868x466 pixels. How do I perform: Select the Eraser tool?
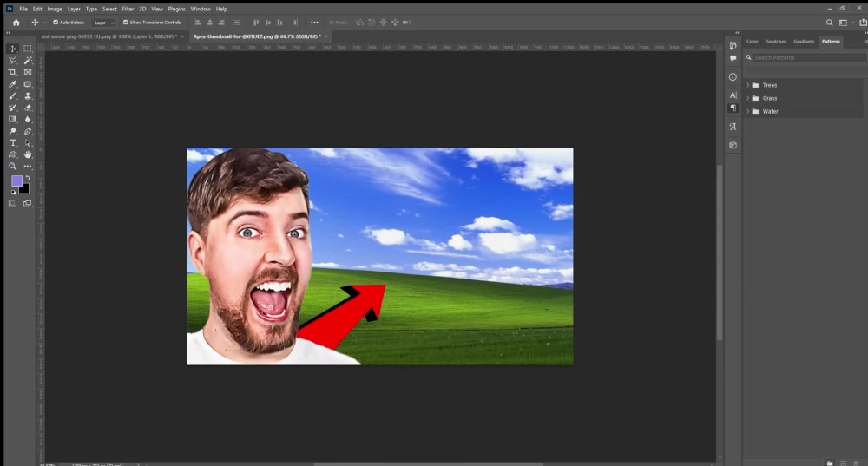pos(28,108)
